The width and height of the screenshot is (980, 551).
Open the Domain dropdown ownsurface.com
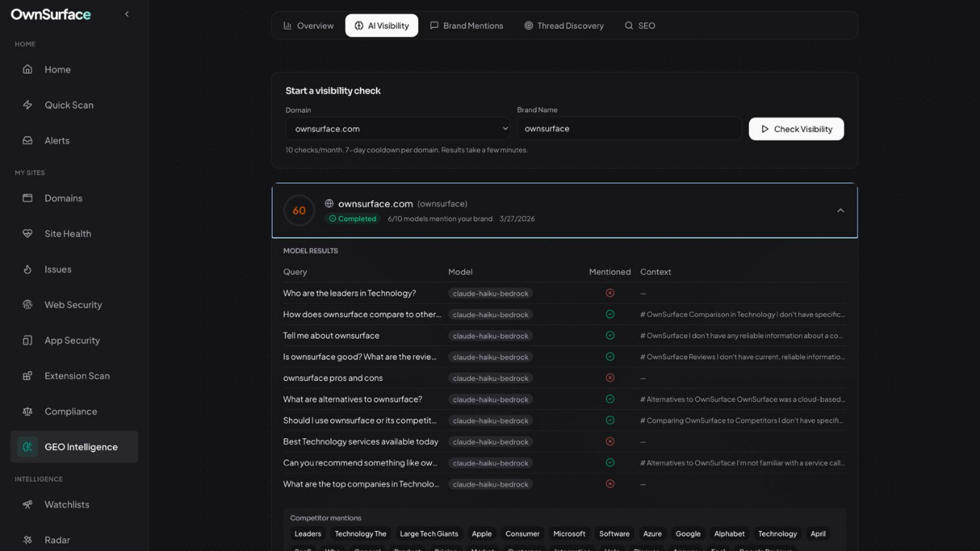click(x=398, y=129)
